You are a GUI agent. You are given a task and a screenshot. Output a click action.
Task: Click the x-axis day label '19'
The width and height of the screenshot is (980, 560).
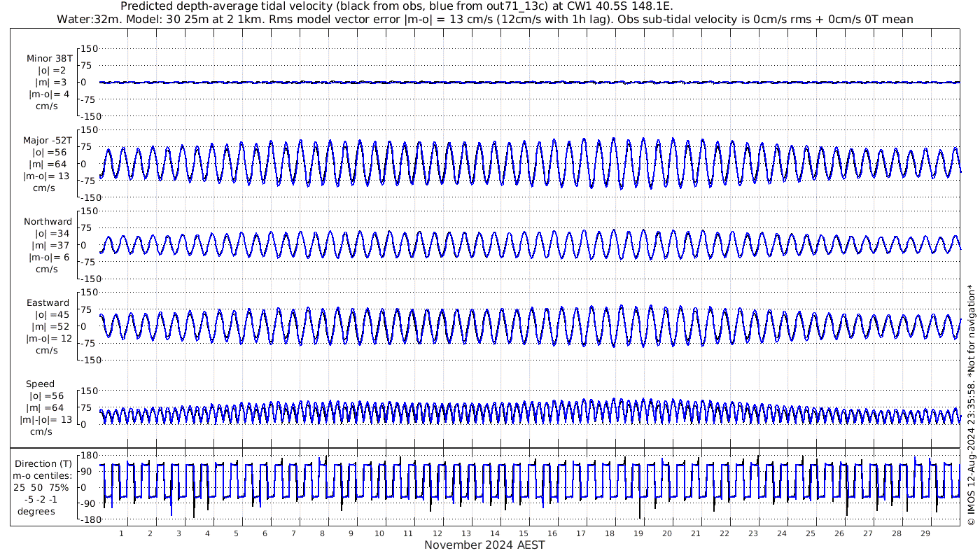pyautogui.click(x=638, y=533)
